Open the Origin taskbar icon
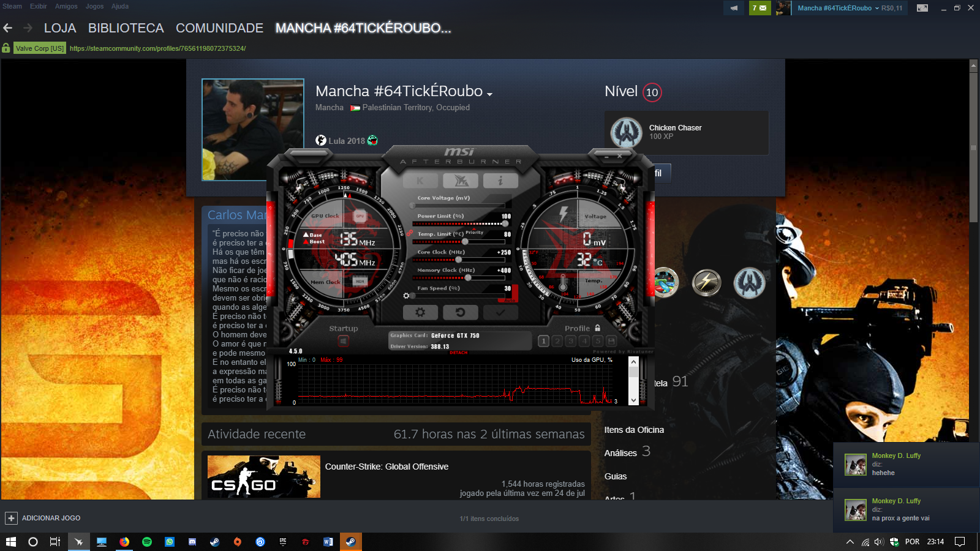 click(x=238, y=542)
